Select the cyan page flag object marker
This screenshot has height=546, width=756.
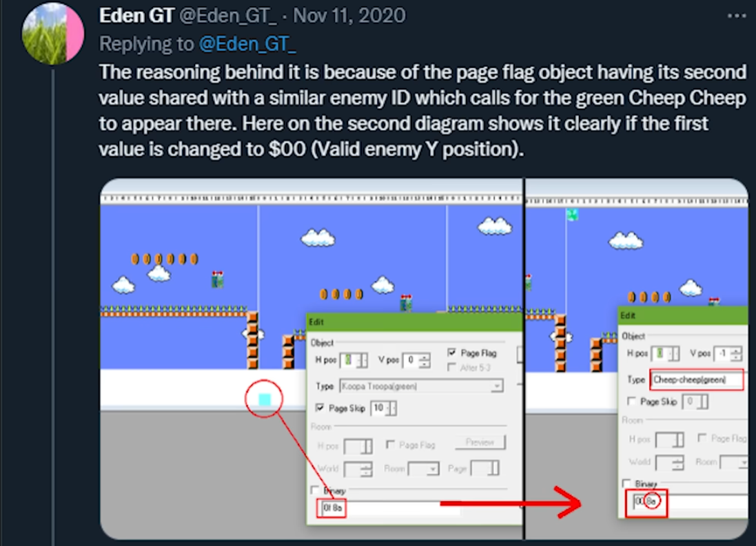[x=265, y=399]
